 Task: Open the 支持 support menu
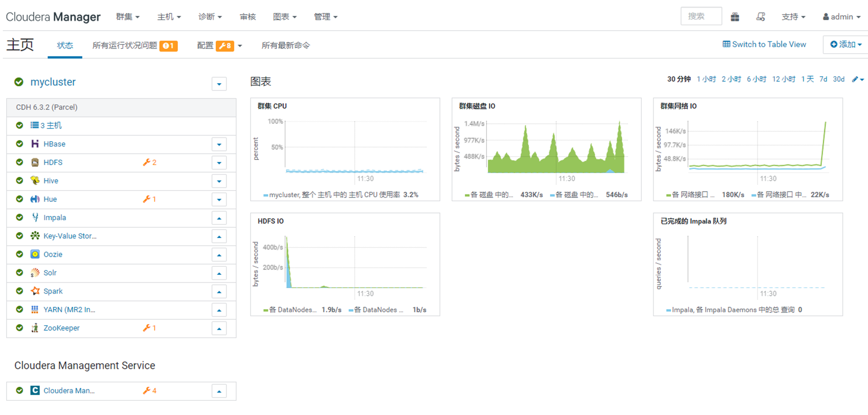[794, 17]
